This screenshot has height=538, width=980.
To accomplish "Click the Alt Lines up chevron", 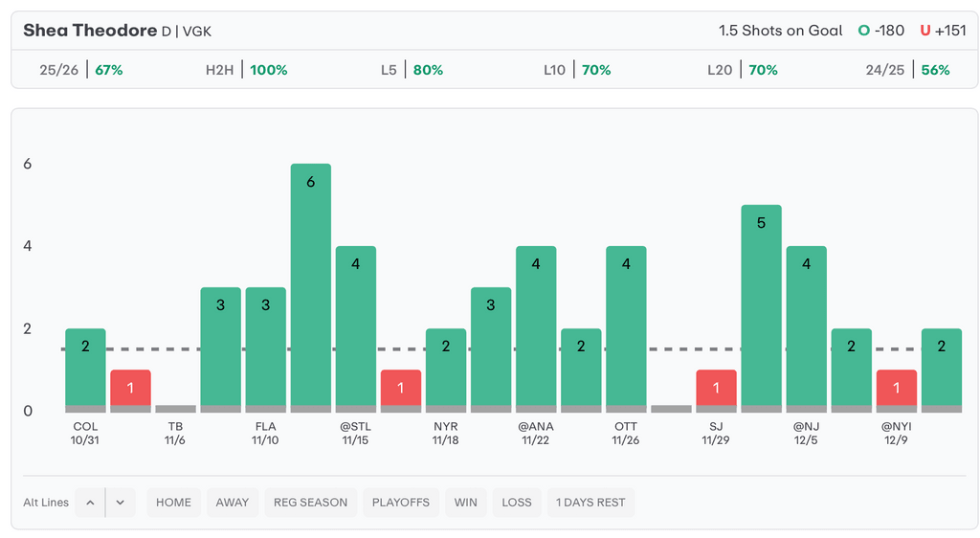I will point(90,503).
